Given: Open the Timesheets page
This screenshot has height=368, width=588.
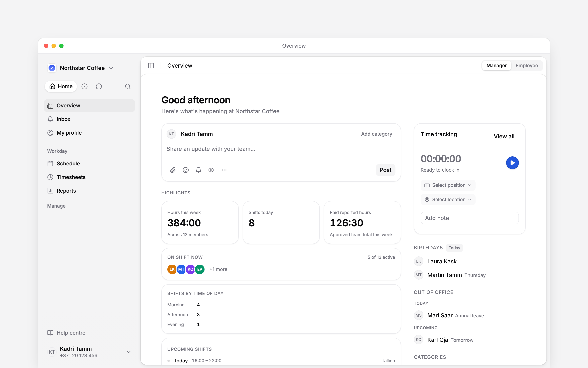Looking at the screenshot, I should [89, 177].
